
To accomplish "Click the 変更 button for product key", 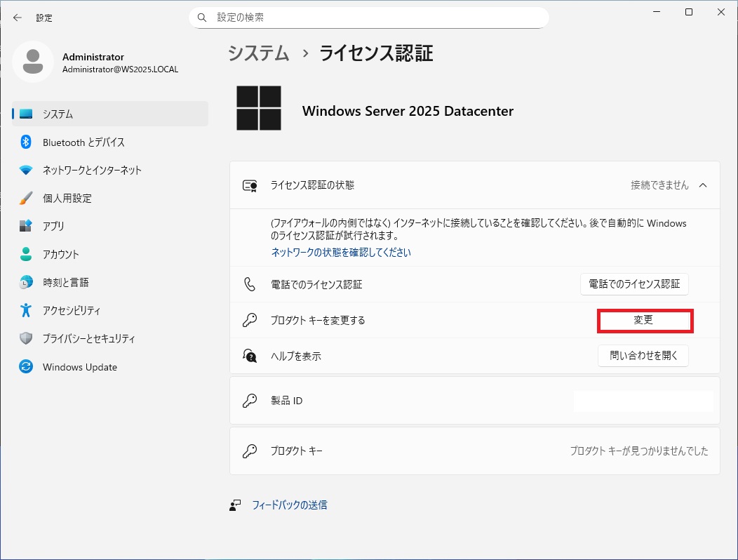I will tap(645, 320).
